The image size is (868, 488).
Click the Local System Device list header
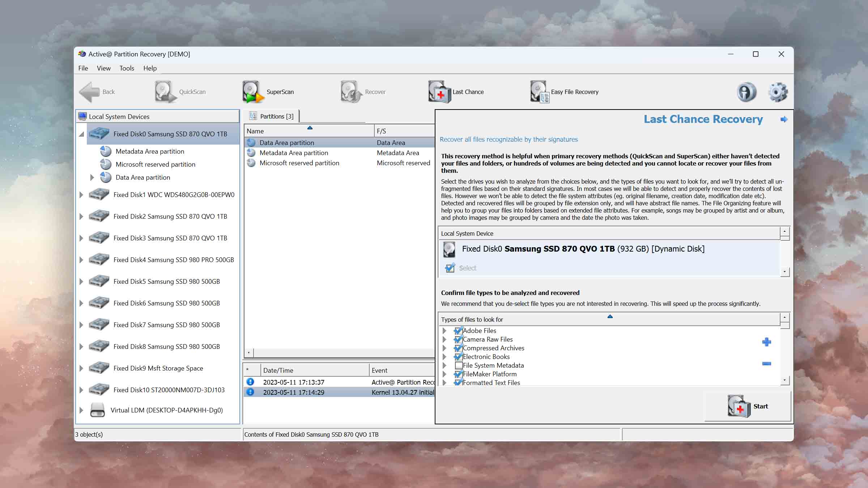[609, 233]
